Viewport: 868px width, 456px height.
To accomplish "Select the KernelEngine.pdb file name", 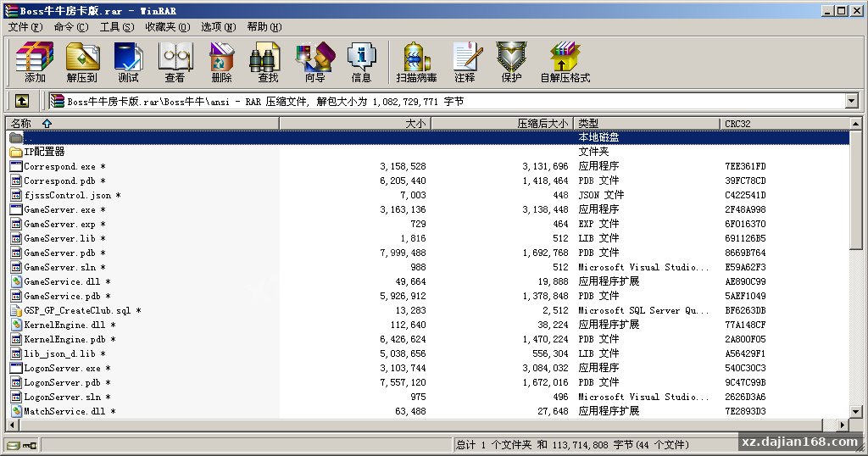I will click(x=70, y=339).
